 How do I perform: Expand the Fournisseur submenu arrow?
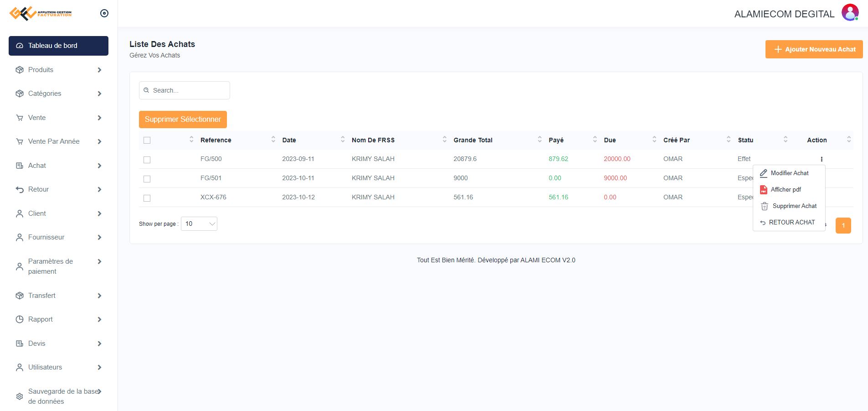click(x=99, y=237)
